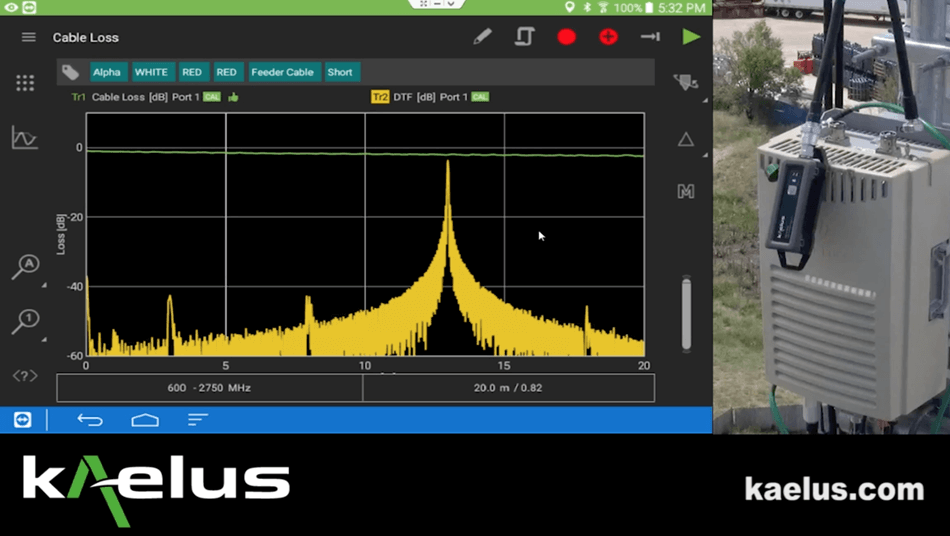The width and height of the screenshot is (950, 536).
Task: Open the M memory icon
Action: (686, 192)
